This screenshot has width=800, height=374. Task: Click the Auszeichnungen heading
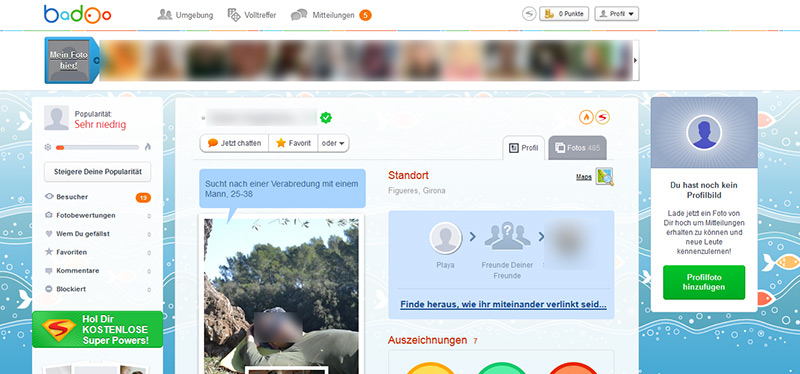point(427,340)
